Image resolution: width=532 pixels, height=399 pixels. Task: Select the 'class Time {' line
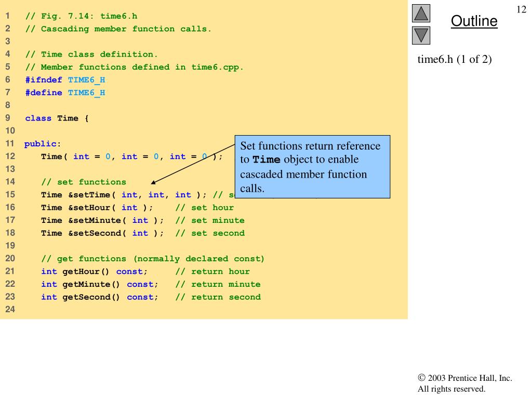pyautogui.click(x=57, y=118)
